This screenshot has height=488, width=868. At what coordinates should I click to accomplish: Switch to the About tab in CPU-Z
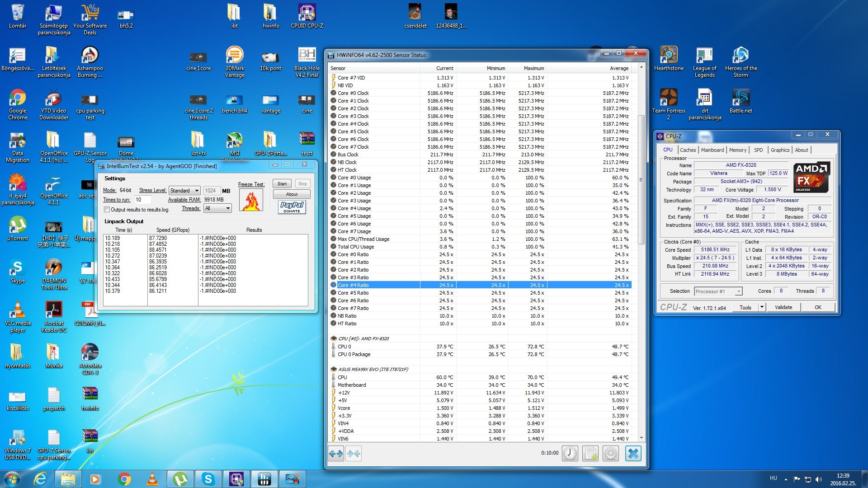click(x=801, y=150)
